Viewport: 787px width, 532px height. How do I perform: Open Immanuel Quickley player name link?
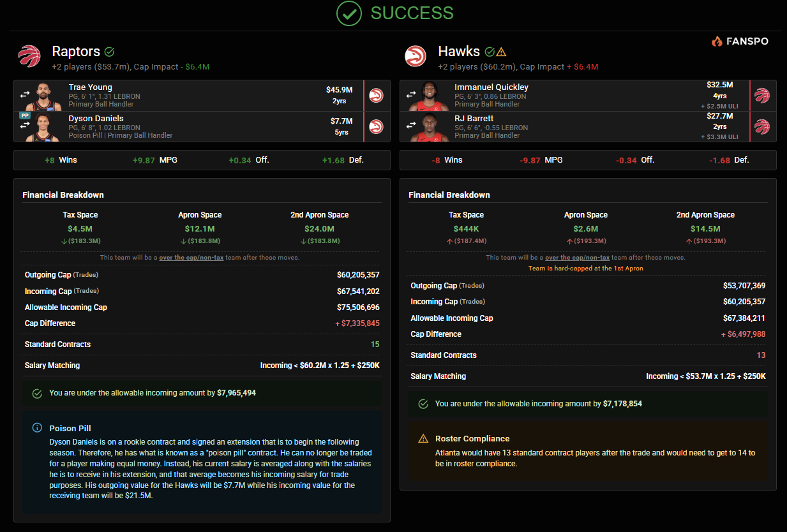coord(491,87)
